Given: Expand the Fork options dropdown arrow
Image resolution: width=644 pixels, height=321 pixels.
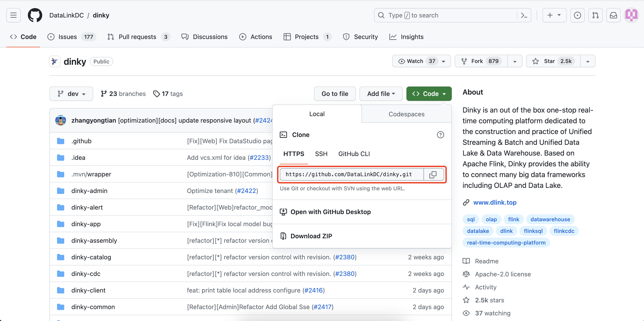Looking at the screenshot, I should click(515, 61).
